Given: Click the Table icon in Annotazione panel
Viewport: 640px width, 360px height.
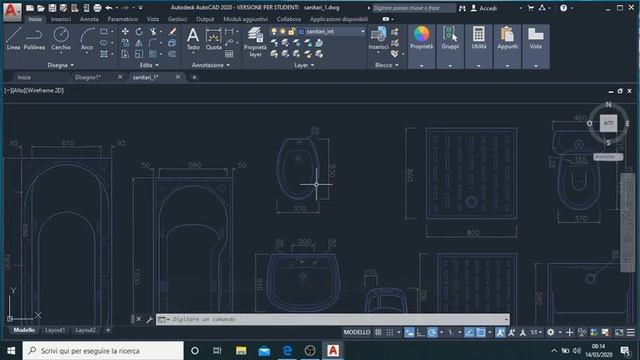Looking at the screenshot, I should (229, 54).
